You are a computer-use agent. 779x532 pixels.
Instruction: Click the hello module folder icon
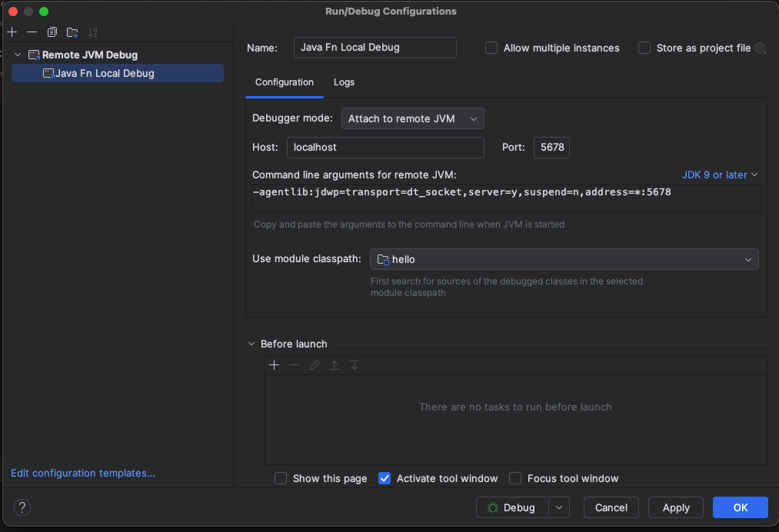pyautogui.click(x=383, y=259)
